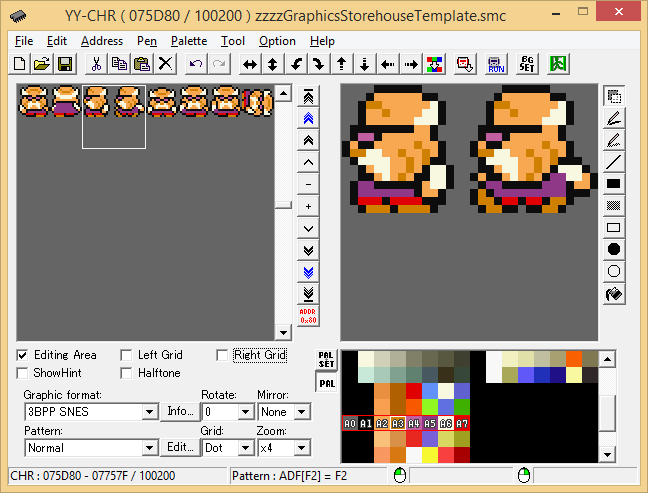Click the BG SET toolbar icon

click(x=527, y=64)
